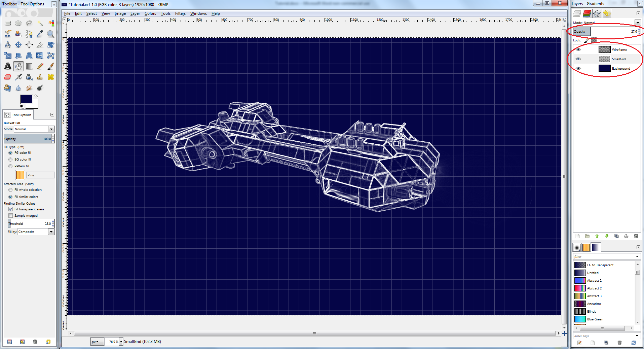Open the 76.5% zoom level dropdown

pyautogui.click(x=121, y=342)
